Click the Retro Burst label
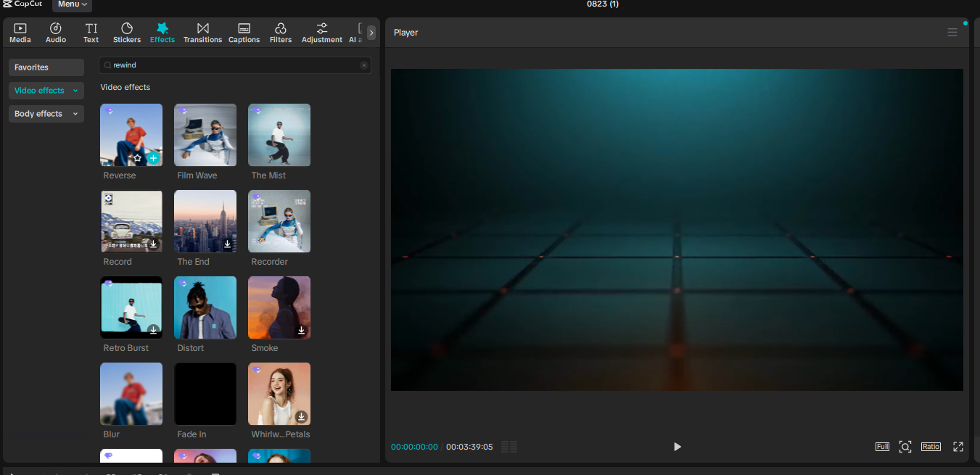The width and height of the screenshot is (980, 475). [x=126, y=348]
